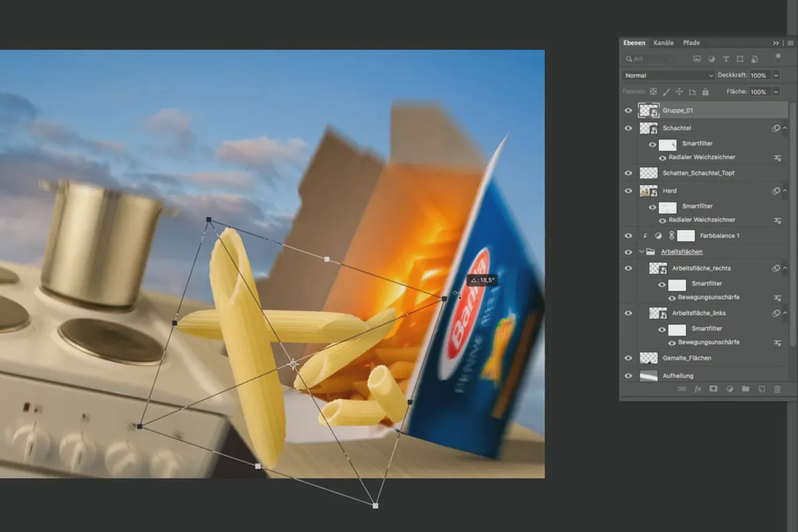Filter layers by adjustment layer icon
This screenshot has height=532, width=798.
712,59
